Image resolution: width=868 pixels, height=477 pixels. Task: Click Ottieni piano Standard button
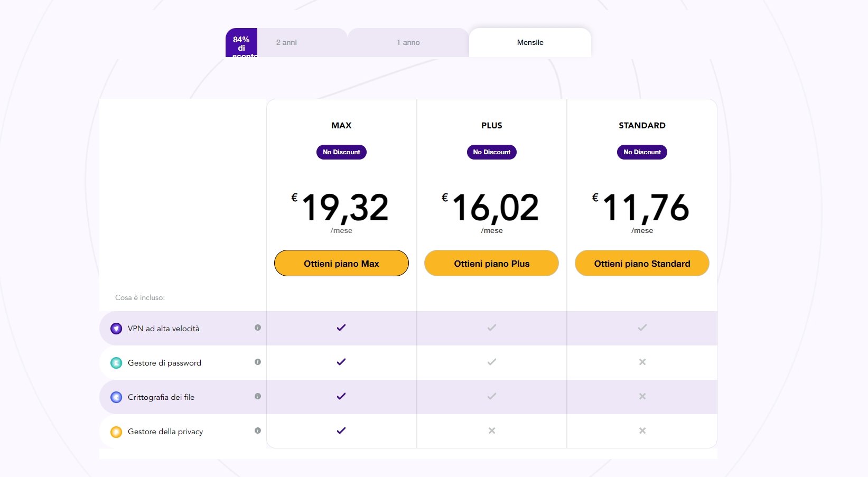642,263
